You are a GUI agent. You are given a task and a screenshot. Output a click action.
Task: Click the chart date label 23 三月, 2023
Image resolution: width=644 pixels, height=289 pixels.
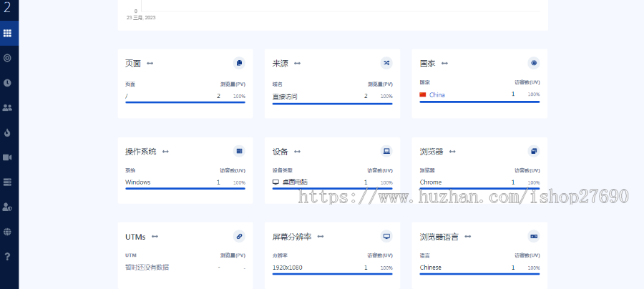point(141,18)
